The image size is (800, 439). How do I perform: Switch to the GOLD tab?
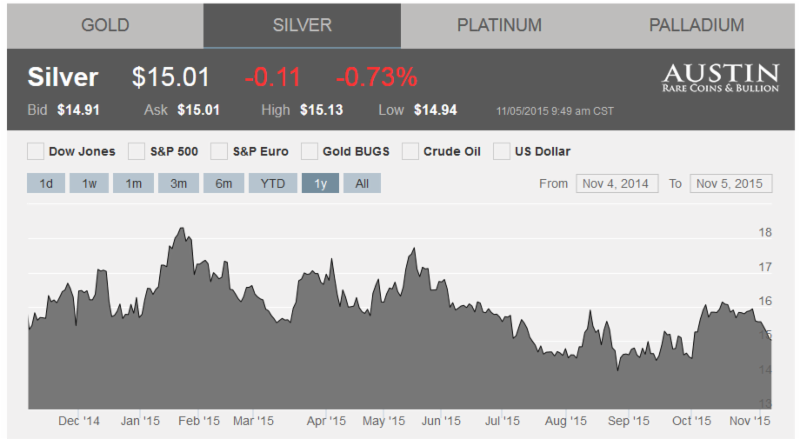(x=105, y=25)
